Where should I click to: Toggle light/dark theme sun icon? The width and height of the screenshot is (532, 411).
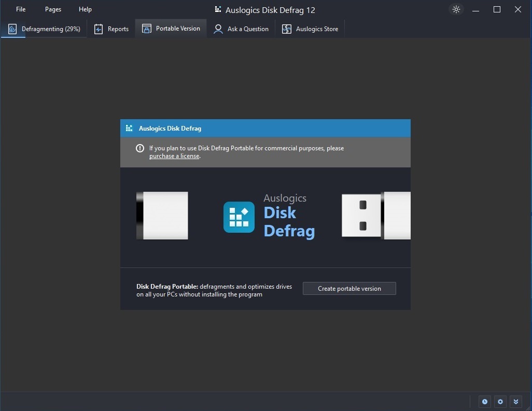[x=456, y=9]
